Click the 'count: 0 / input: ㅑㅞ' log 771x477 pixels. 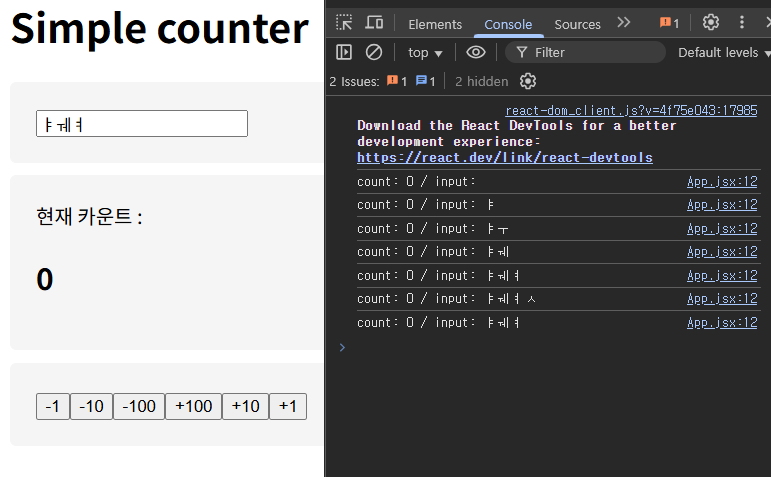coord(433,252)
